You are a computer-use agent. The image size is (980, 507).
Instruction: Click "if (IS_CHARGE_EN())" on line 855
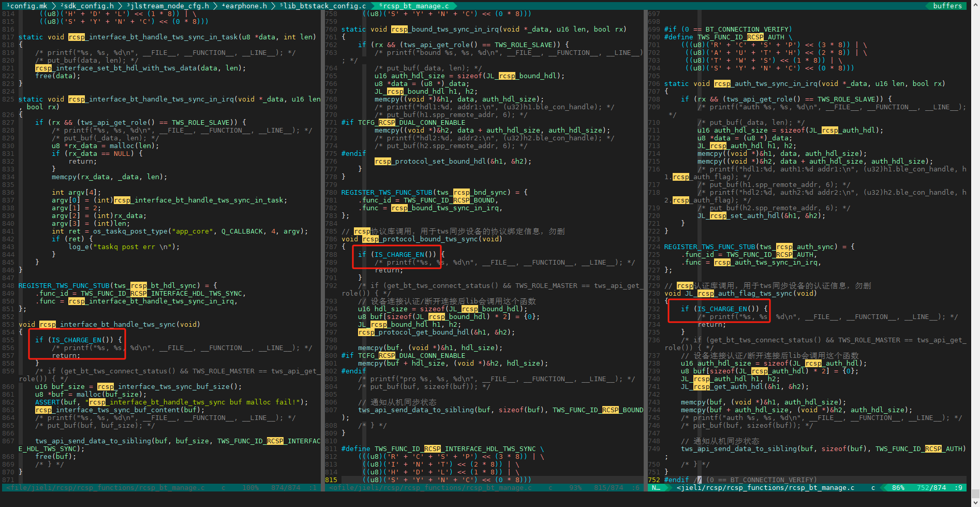tap(78, 340)
